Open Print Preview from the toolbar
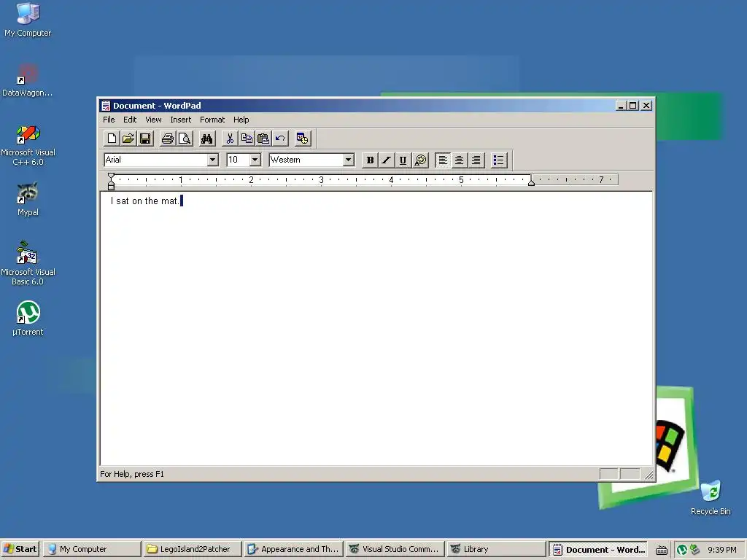The image size is (747, 560). tap(185, 139)
